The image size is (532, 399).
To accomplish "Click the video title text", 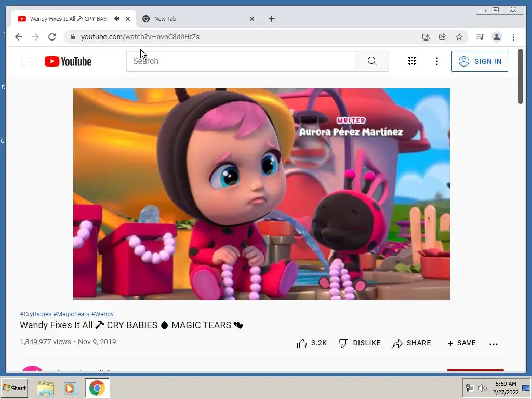I will click(x=131, y=325).
